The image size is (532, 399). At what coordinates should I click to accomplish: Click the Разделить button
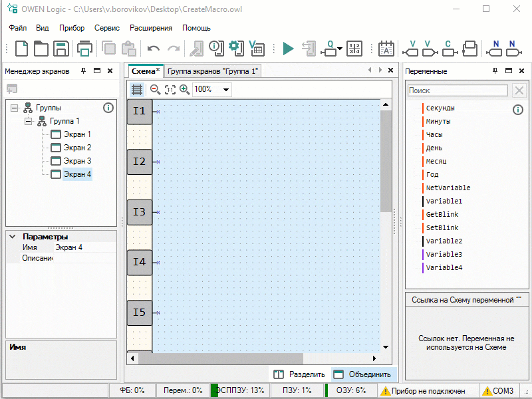[299, 374]
